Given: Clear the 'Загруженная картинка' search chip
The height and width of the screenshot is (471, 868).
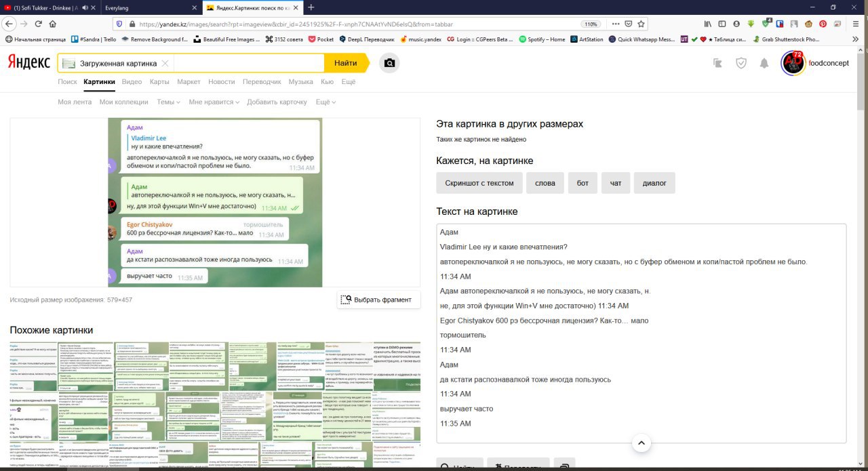Looking at the screenshot, I should 164,63.
